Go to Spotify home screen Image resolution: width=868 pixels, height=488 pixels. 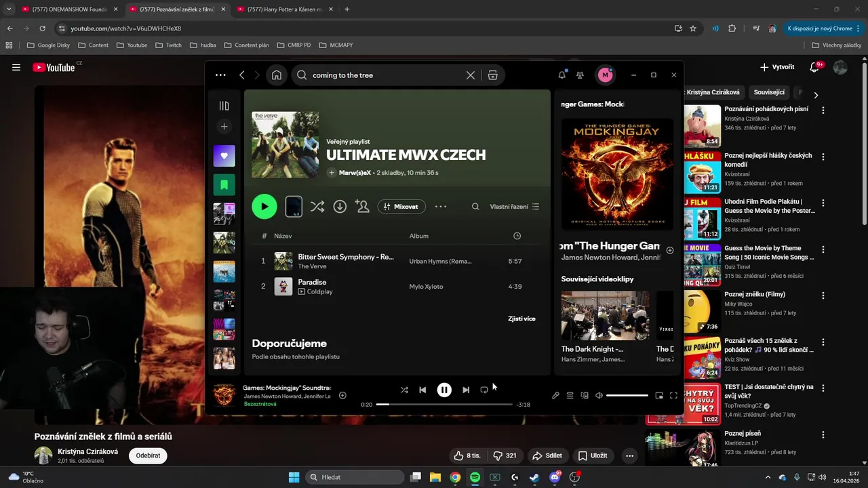277,75
